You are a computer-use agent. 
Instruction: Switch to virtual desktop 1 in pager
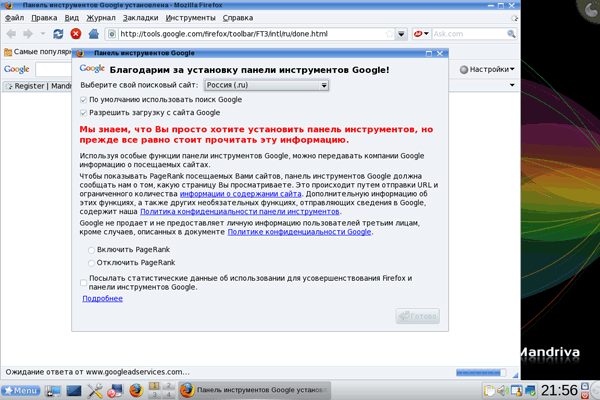pos(154,386)
